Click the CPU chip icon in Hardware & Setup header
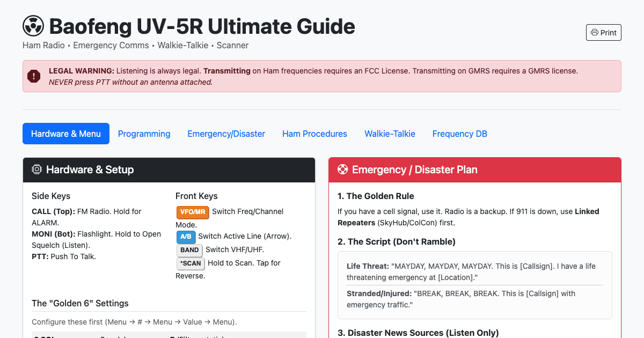 click(x=37, y=170)
